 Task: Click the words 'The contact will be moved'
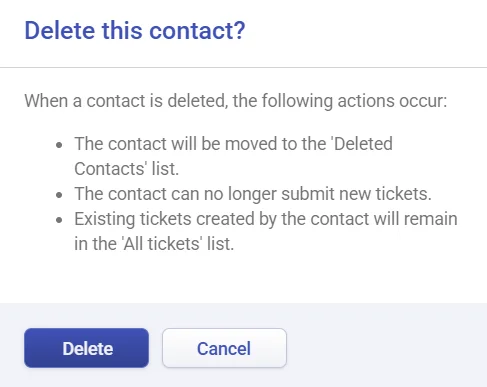pyautogui.click(x=176, y=144)
